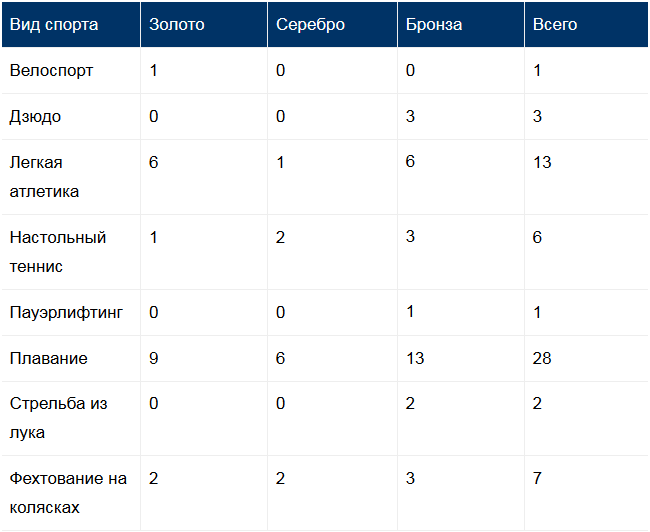Click the "Настольный теннис" sport name
The height and width of the screenshot is (532, 650).
click(x=57, y=252)
